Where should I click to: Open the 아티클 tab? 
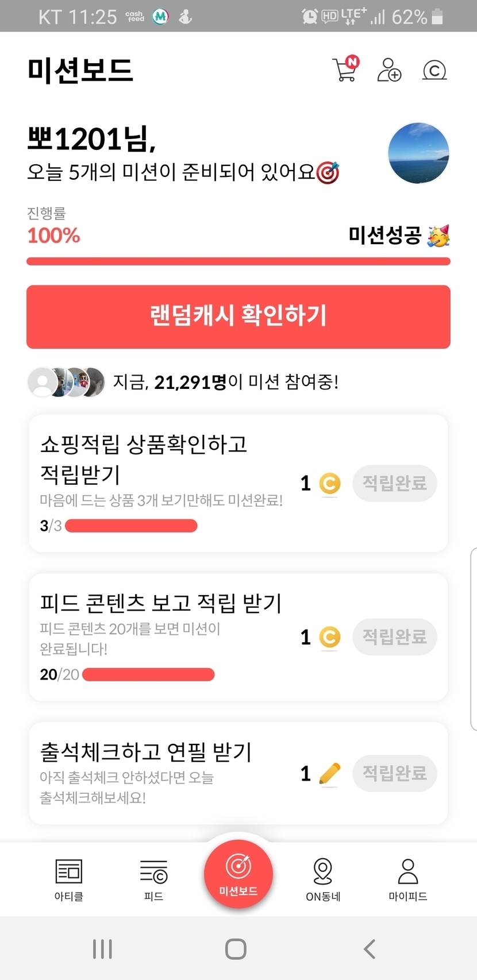69,879
